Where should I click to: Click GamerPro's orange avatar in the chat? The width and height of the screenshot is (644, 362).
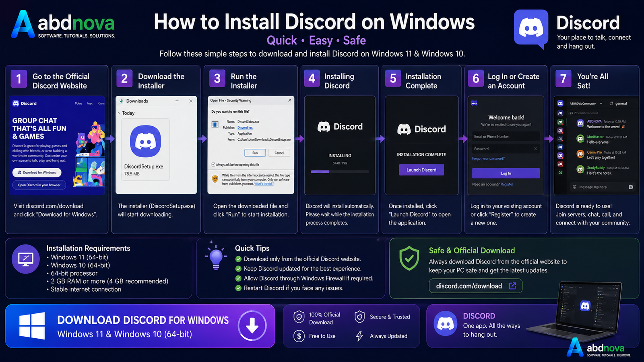pos(580,154)
